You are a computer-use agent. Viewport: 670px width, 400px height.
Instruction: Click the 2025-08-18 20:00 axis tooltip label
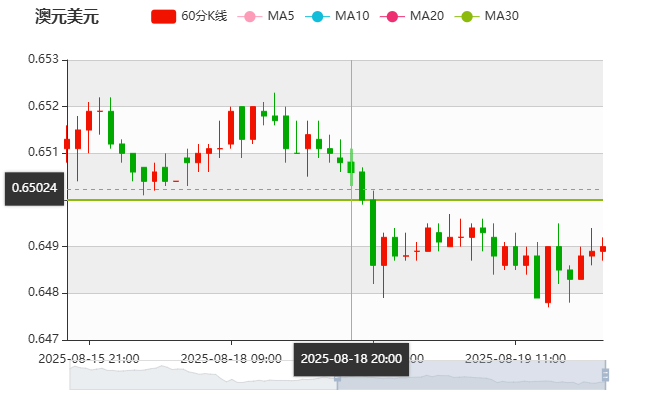tap(351, 359)
